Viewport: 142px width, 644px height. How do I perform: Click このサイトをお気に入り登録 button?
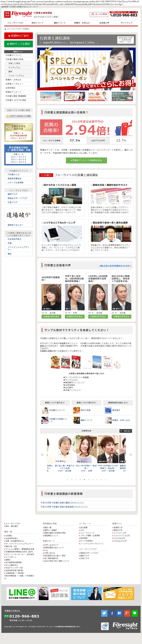[18, 116]
